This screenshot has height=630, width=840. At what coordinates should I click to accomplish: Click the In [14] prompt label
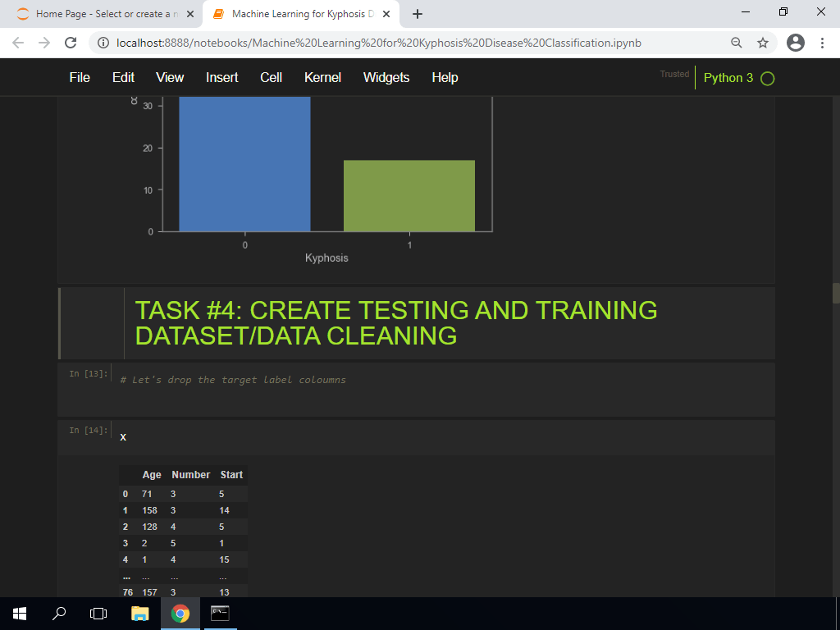(89, 430)
